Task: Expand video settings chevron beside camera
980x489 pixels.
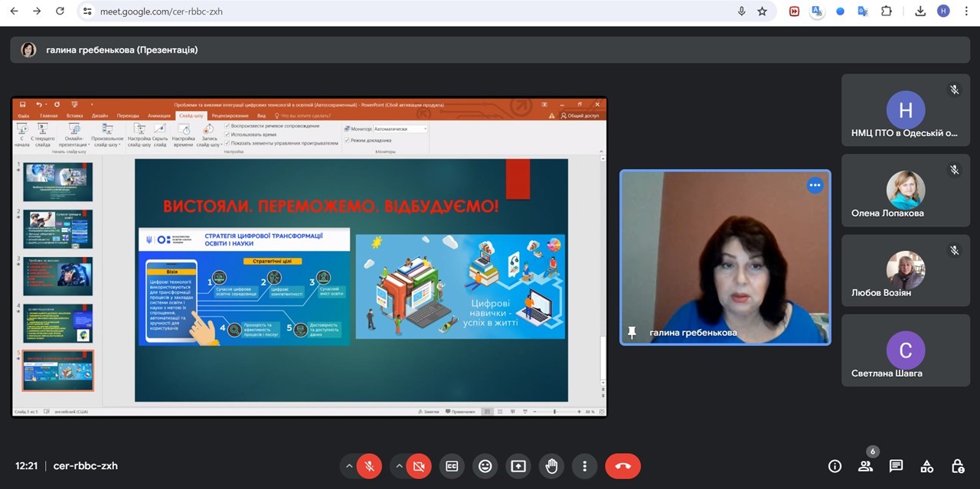Action: (x=399, y=466)
